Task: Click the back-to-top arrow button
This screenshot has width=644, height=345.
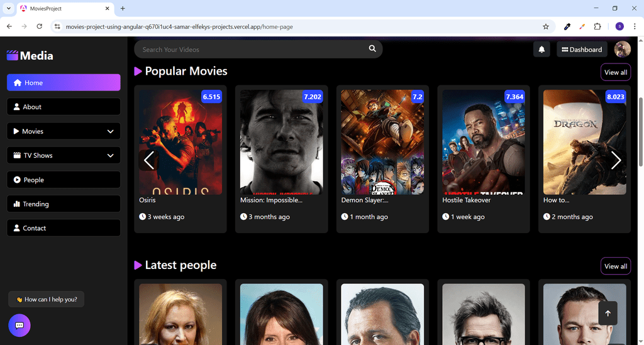Action: tap(608, 313)
